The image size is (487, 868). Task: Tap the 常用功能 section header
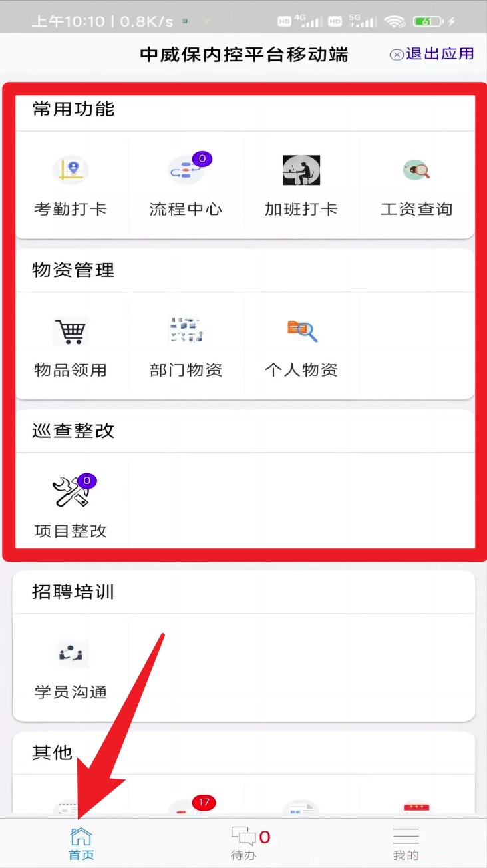tap(73, 109)
